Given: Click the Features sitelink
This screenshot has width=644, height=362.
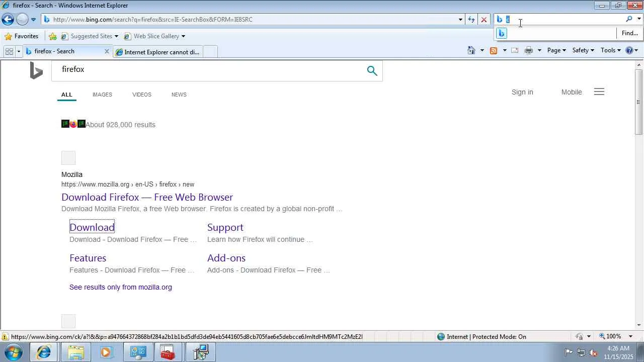Looking at the screenshot, I should [88, 258].
